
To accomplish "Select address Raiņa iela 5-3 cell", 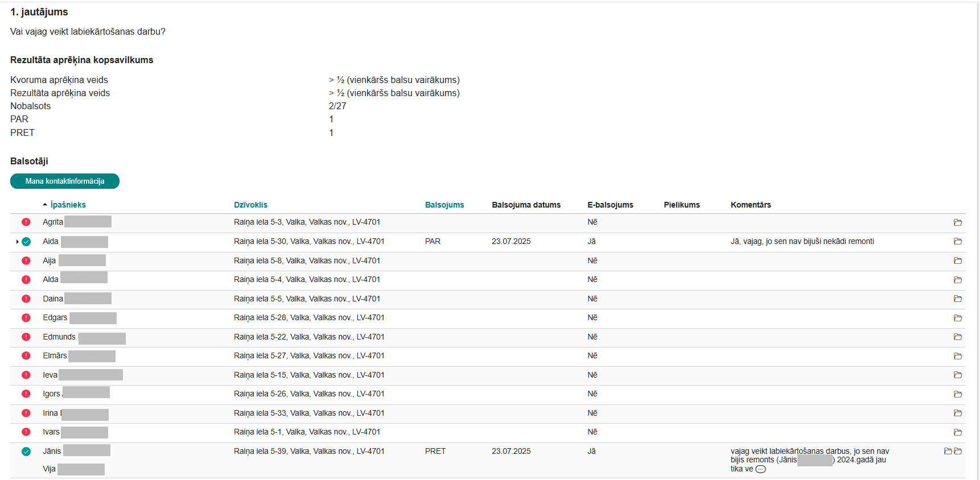I will [x=307, y=222].
